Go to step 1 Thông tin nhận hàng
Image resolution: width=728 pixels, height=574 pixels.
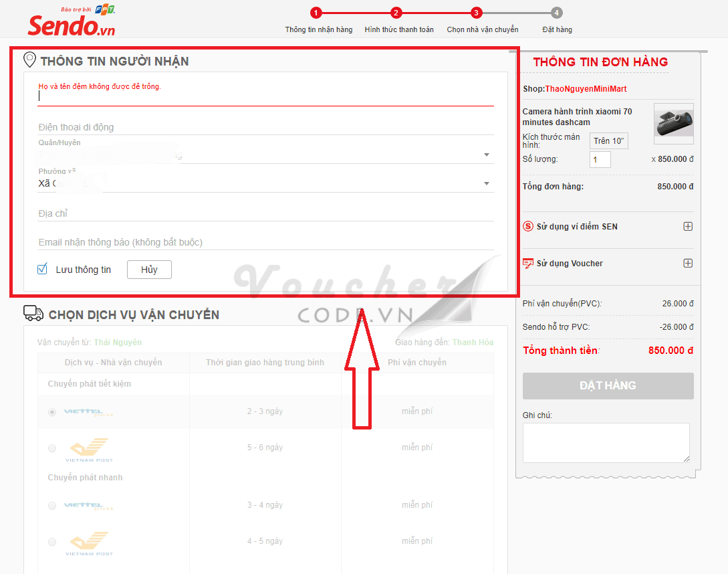tap(316, 13)
